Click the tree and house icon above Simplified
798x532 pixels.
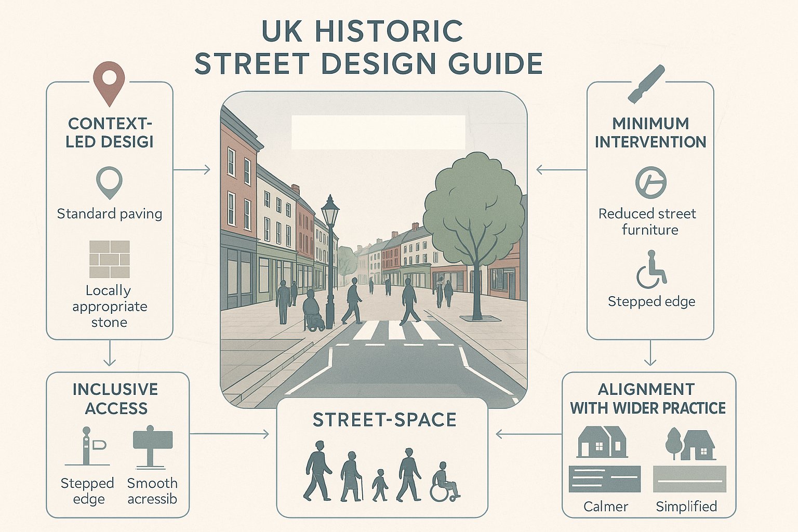pos(690,444)
